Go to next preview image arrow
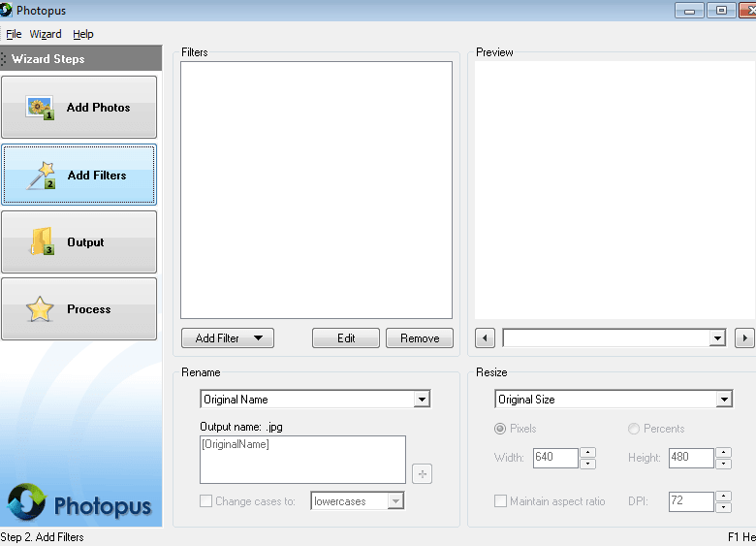This screenshot has height=546, width=756. 744,338
